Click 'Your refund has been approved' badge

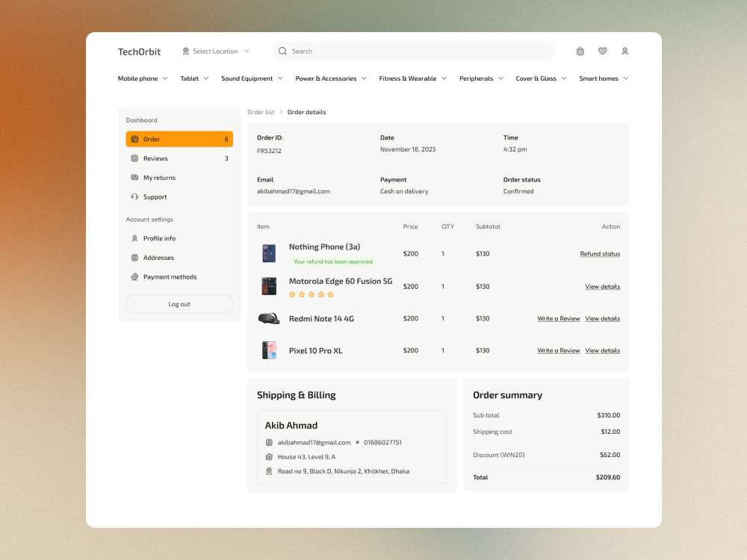pyautogui.click(x=333, y=261)
